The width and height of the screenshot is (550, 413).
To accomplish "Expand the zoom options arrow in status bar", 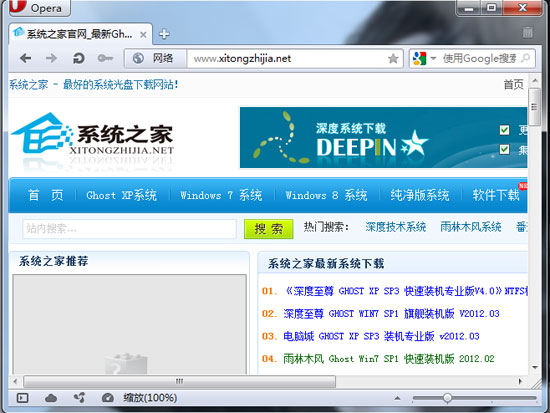I will (x=397, y=398).
